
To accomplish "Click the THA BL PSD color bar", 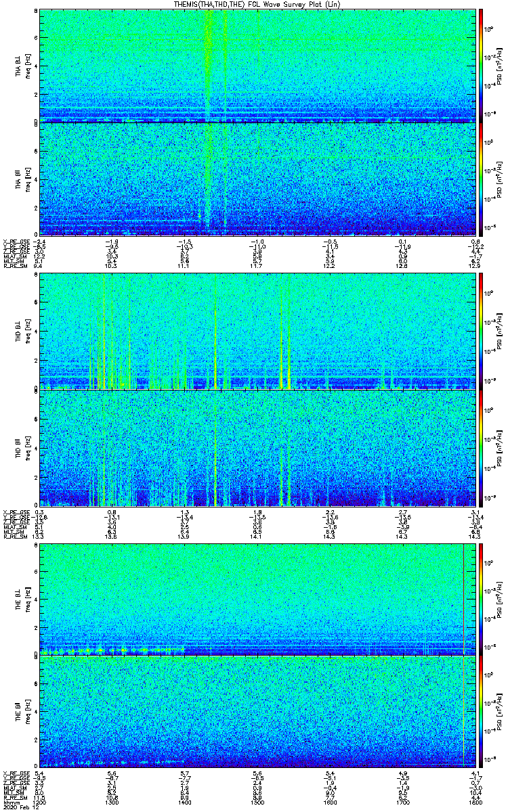I will [x=481, y=65].
